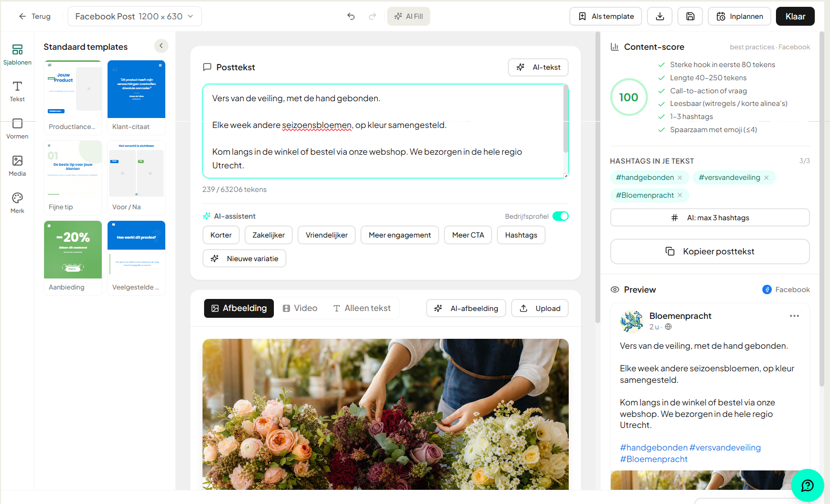Screen dimensions: 830x504
Task: Generate text with AI-tekst button
Action: point(538,67)
